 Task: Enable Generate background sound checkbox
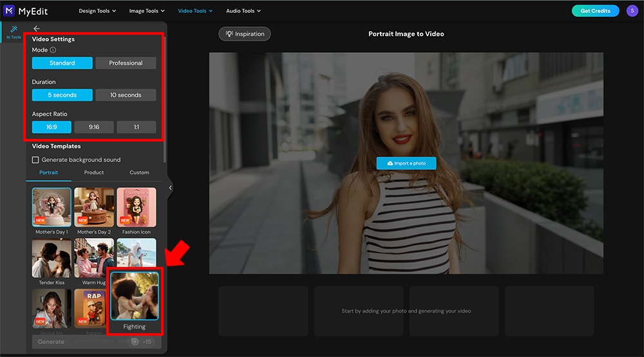click(35, 160)
